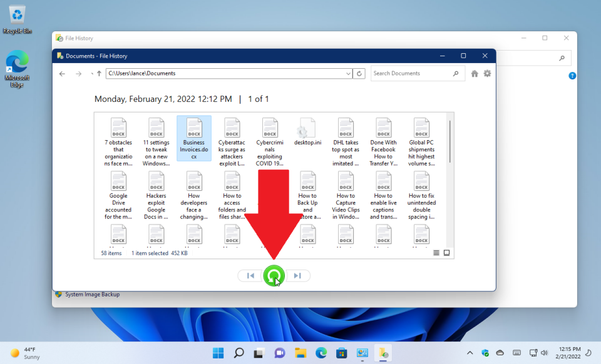Screen dimensions: 601x364
Task: Select Done With Facebook document
Action: click(x=383, y=142)
